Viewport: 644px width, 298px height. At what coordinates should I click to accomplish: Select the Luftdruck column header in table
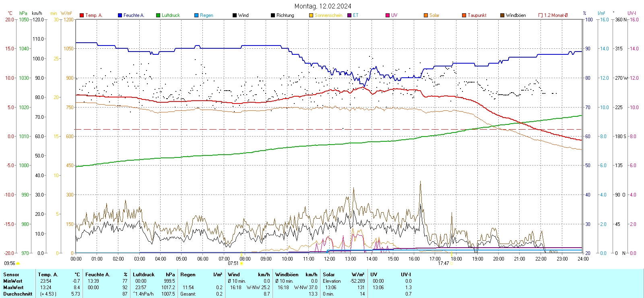144,275
